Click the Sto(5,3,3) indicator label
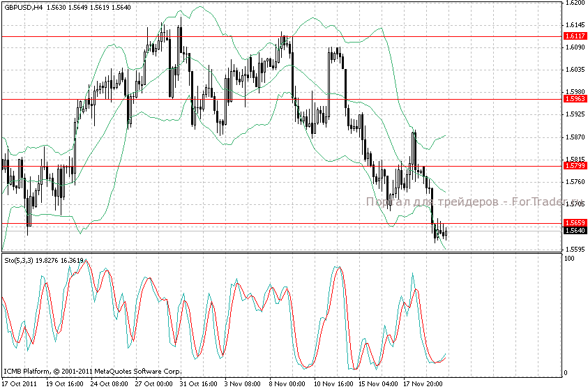588x389 pixels. click(x=20, y=260)
